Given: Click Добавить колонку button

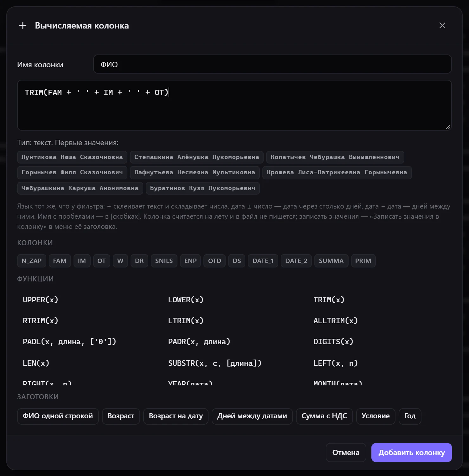Looking at the screenshot, I should 412,453.
